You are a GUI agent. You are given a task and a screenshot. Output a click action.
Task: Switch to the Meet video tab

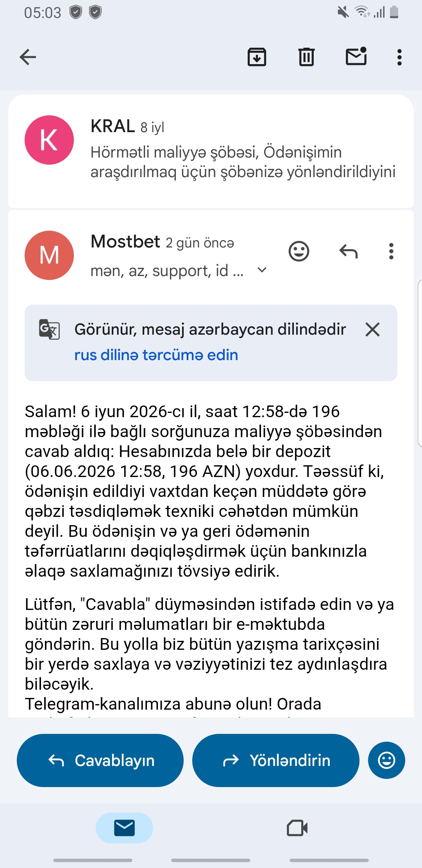[x=297, y=828]
